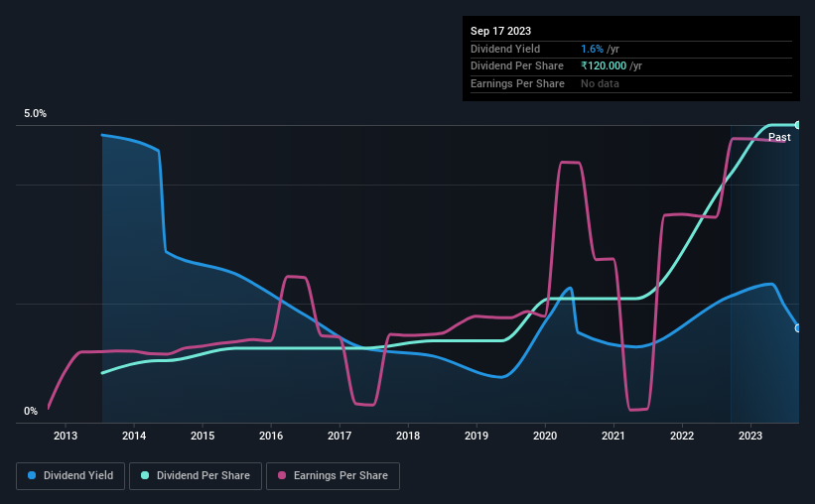
Task: Click the ₹120.000 dividend per share value
Action: pyautogui.click(x=604, y=66)
